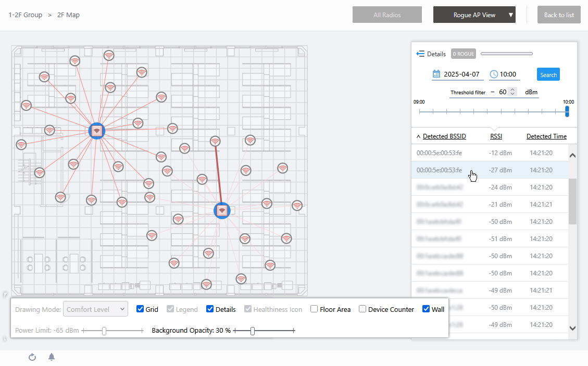Screen dimensions: 588x366
Task: Click the sort caret beside Detected BSSID
Action: point(418,137)
